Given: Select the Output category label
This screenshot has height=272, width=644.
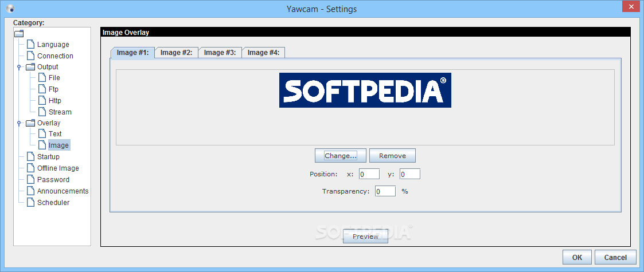Looking at the screenshot, I should 48,67.
